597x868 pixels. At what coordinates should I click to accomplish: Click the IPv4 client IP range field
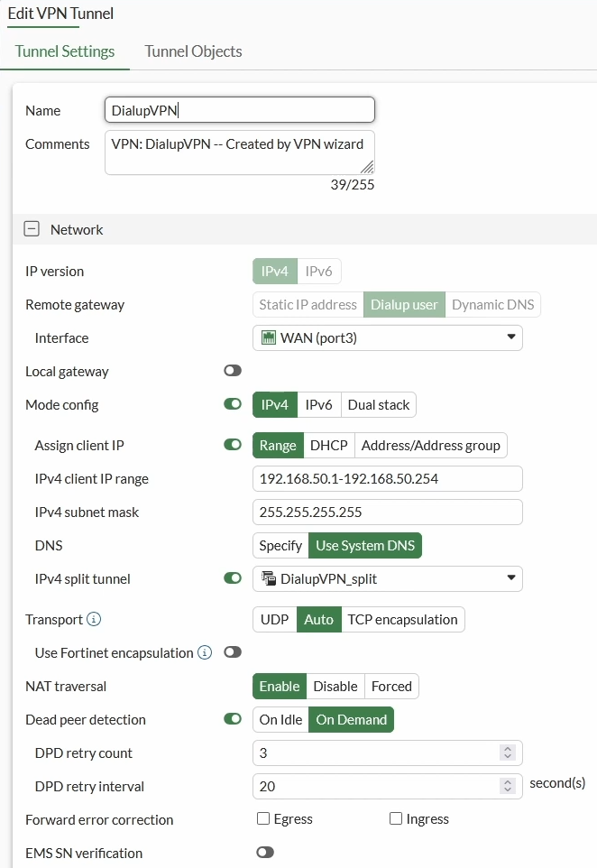[x=387, y=479]
